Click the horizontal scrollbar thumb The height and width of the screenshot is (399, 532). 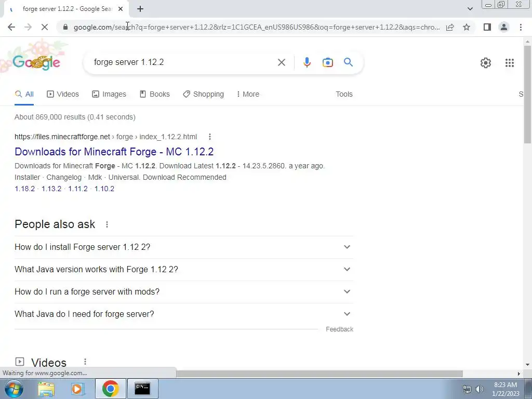coord(320,374)
